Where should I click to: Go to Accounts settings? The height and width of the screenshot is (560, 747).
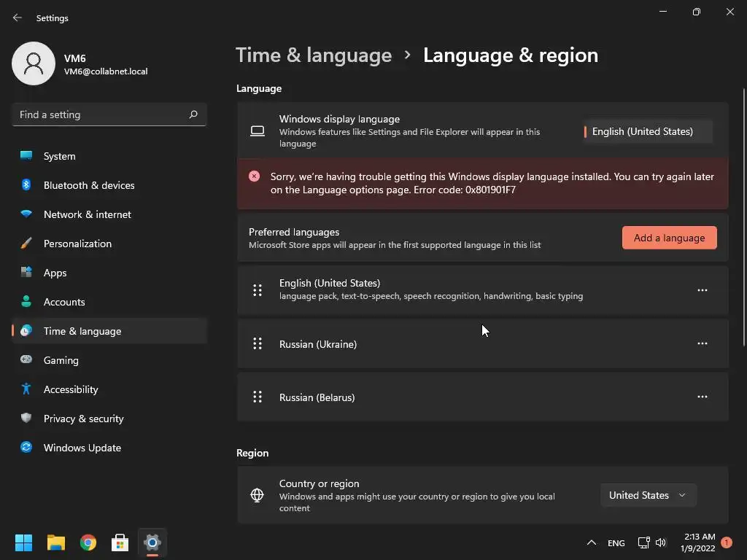point(109,301)
